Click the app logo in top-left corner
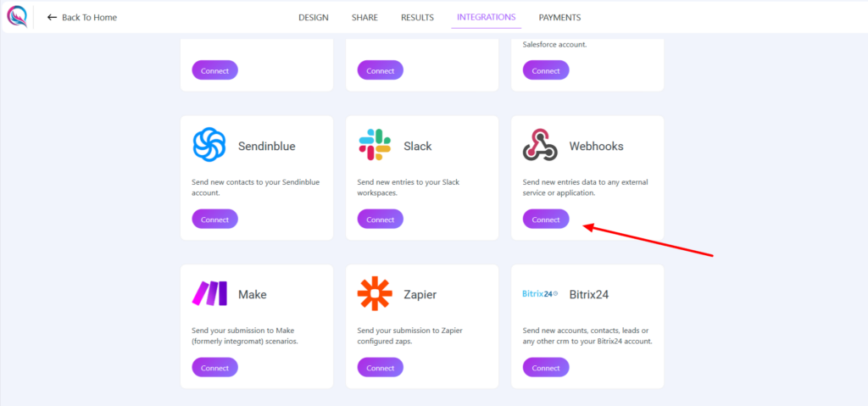Image resolution: width=868 pixels, height=406 pixels. [17, 17]
